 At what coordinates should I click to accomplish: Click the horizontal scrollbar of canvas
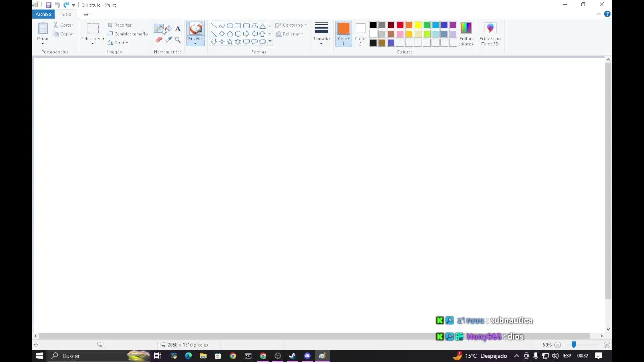pos(314,336)
